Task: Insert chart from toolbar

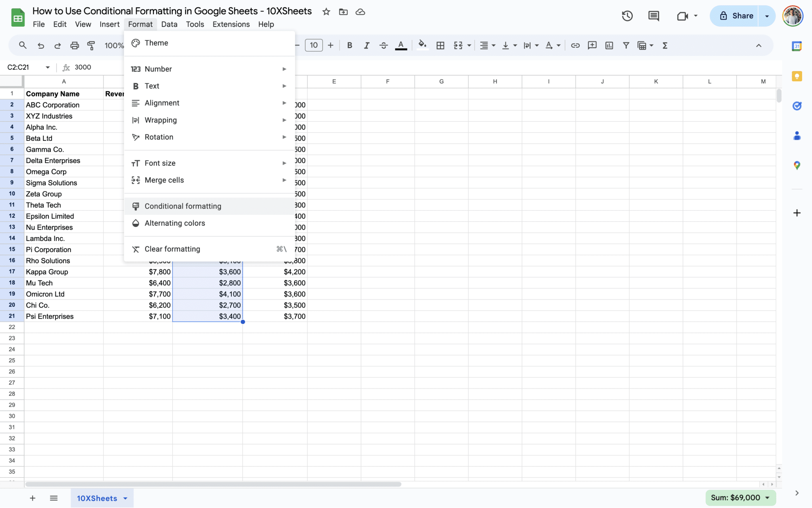Action: click(x=609, y=46)
